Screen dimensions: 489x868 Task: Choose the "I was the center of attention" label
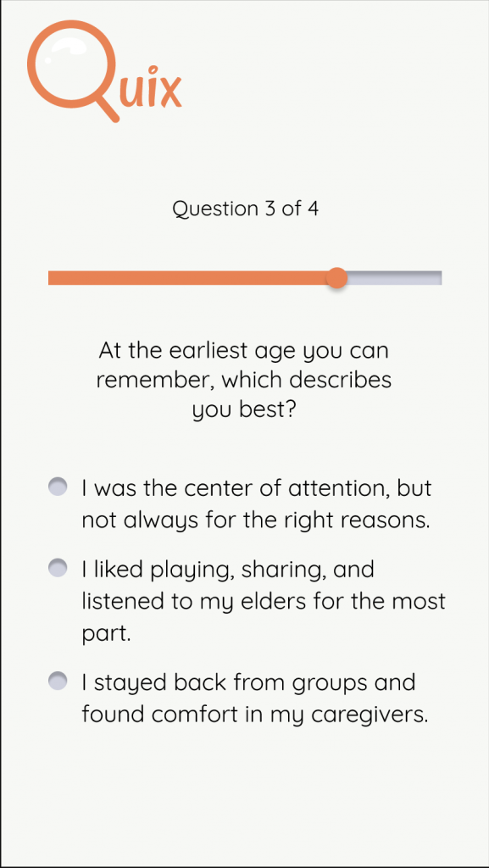pos(257,488)
